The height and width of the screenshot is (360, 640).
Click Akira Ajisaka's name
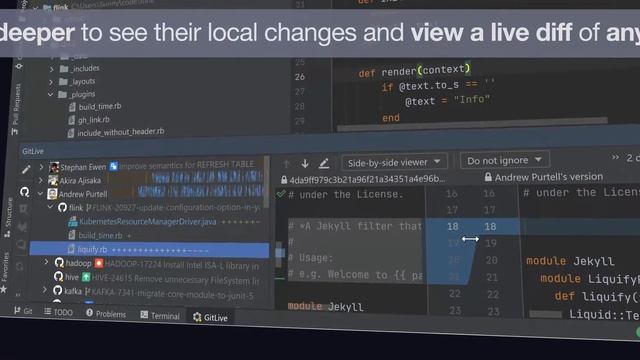tap(80, 180)
